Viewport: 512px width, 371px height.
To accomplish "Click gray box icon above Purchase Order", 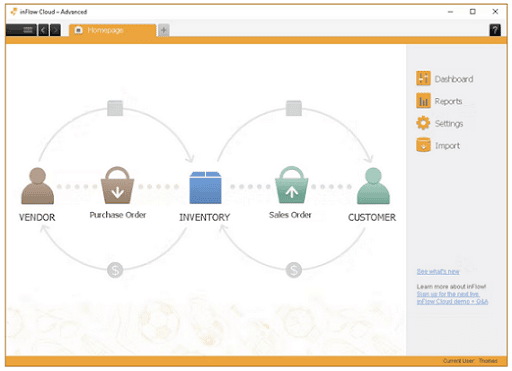I will click(x=115, y=108).
